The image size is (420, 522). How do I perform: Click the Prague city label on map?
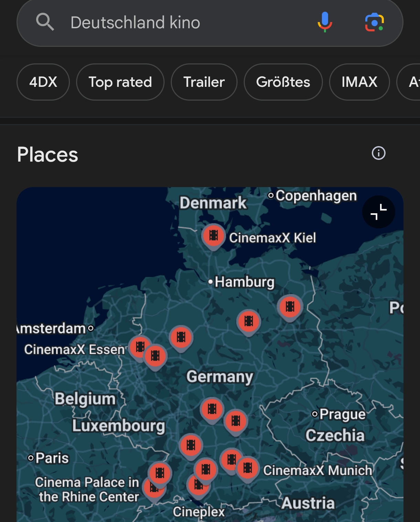[343, 414]
